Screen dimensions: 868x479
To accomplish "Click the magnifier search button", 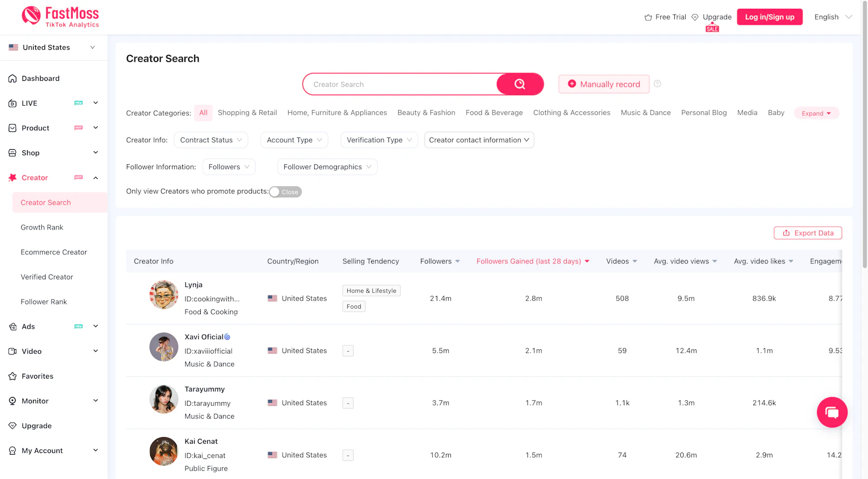I will [x=520, y=84].
